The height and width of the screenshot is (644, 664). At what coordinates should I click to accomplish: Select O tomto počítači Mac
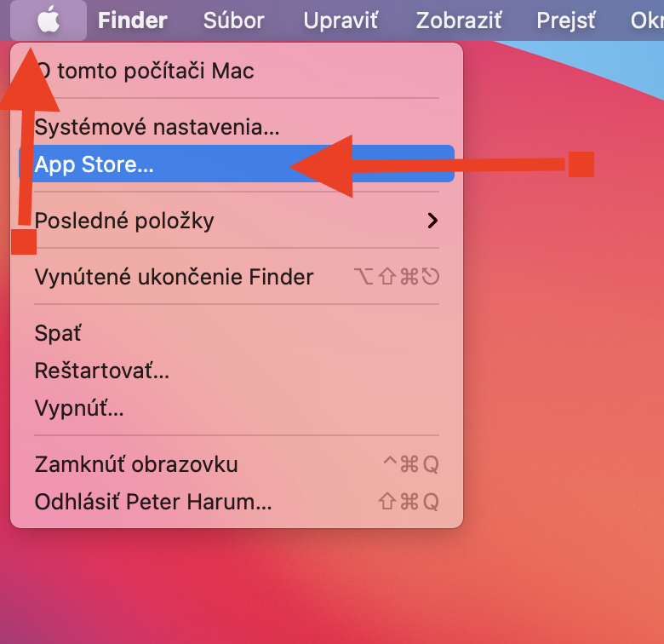tap(145, 71)
